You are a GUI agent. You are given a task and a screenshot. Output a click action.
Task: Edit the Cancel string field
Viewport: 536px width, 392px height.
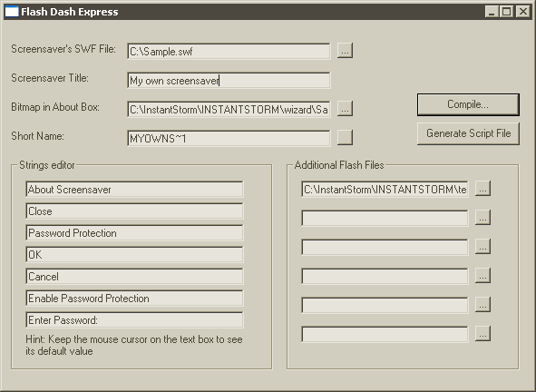tap(134, 277)
